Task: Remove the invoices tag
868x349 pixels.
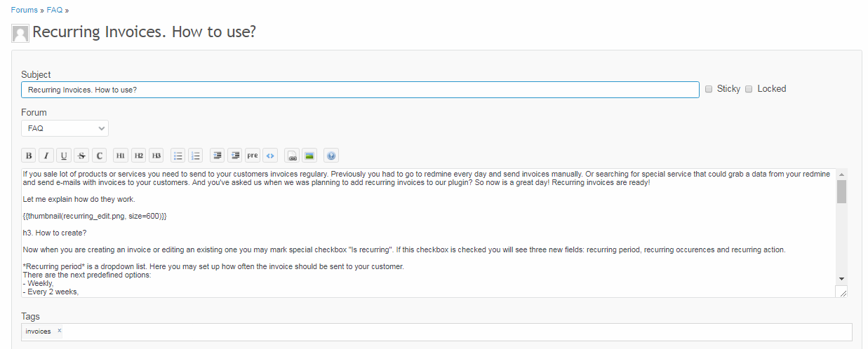Action: pyautogui.click(x=60, y=331)
